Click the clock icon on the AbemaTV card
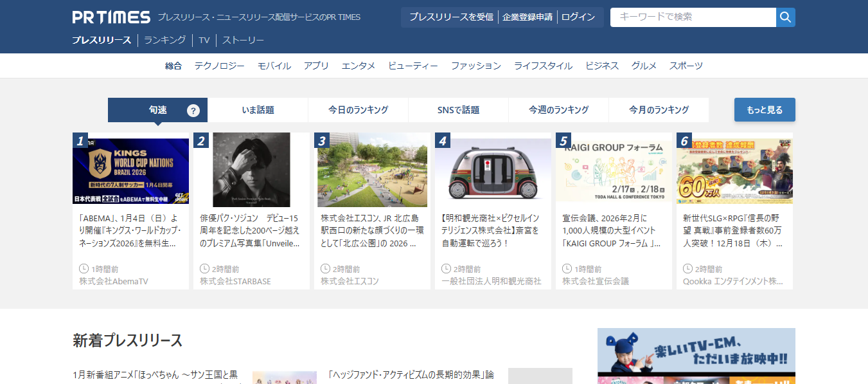The width and height of the screenshot is (868, 384). [x=84, y=269]
